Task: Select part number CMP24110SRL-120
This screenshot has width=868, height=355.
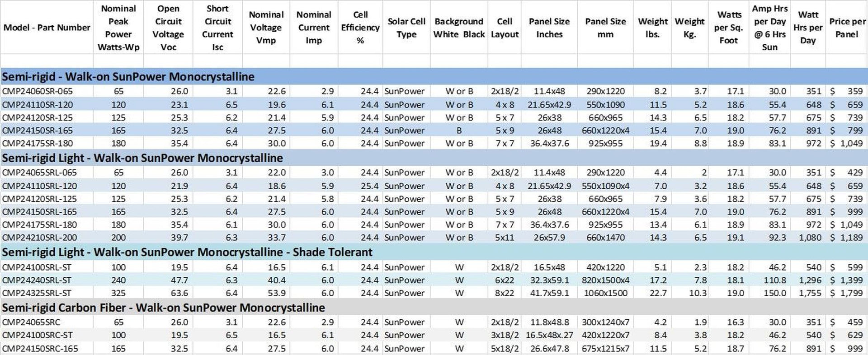Action: (x=39, y=186)
